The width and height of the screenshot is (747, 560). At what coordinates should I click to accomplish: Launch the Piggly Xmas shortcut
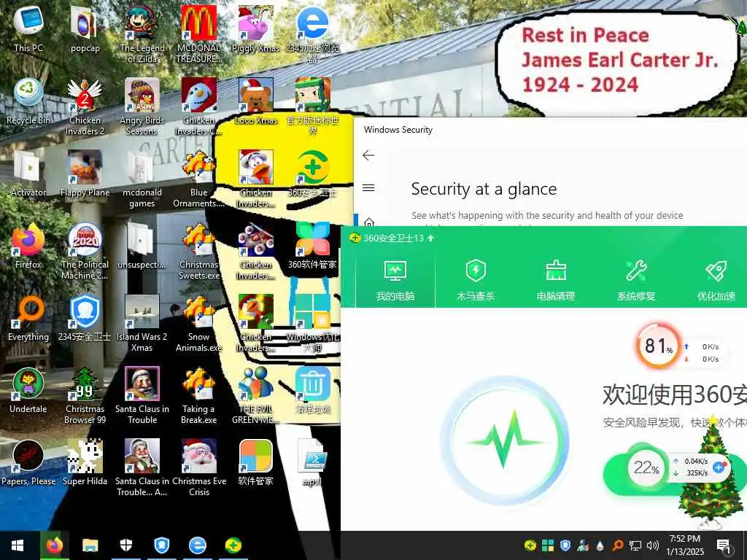pos(256,29)
